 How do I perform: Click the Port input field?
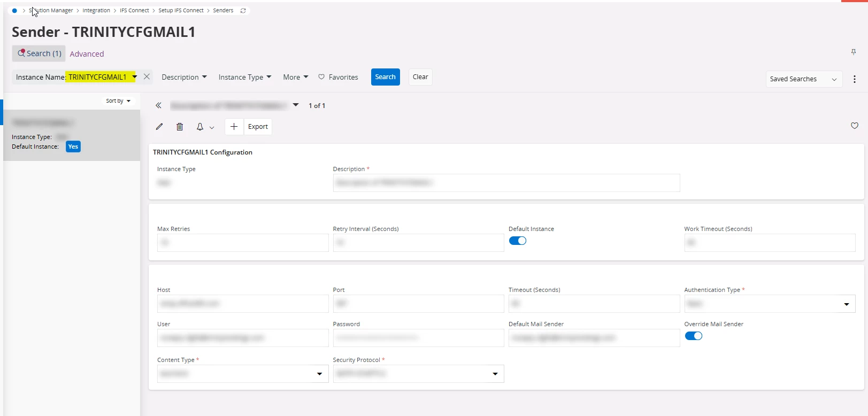pos(418,304)
